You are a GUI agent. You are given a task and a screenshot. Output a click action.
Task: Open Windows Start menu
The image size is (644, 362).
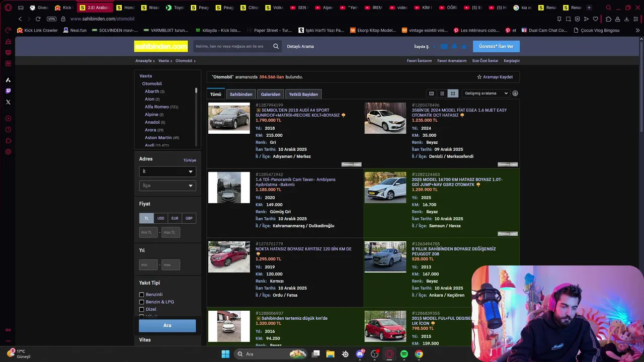225,354
